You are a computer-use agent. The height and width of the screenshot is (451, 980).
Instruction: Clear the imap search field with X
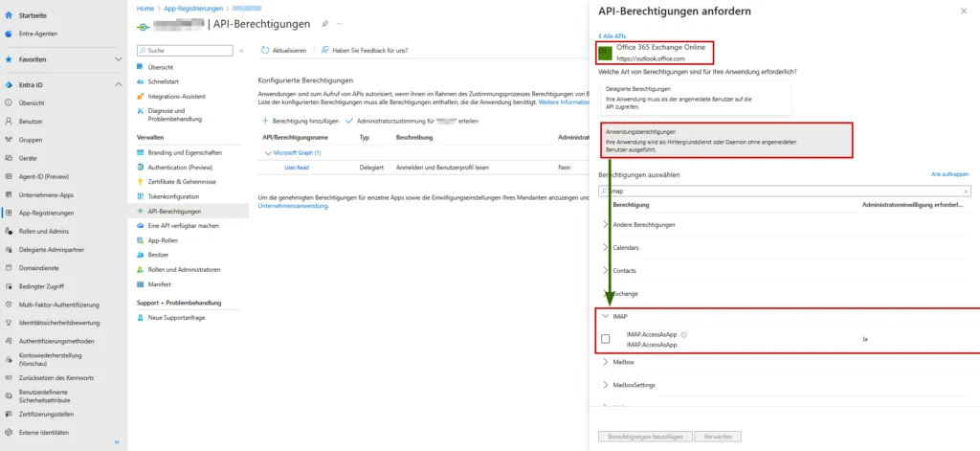tap(966, 192)
